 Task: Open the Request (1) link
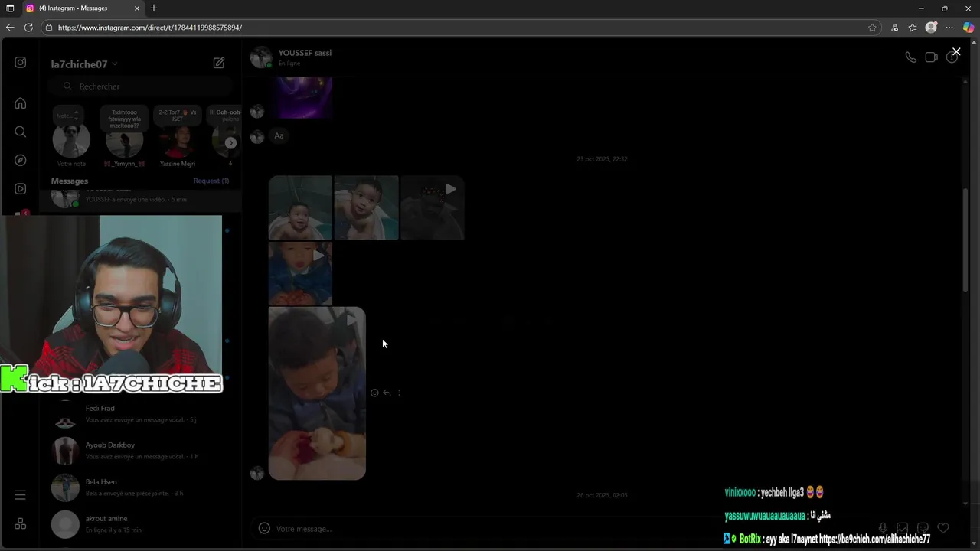pyautogui.click(x=211, y=181)
